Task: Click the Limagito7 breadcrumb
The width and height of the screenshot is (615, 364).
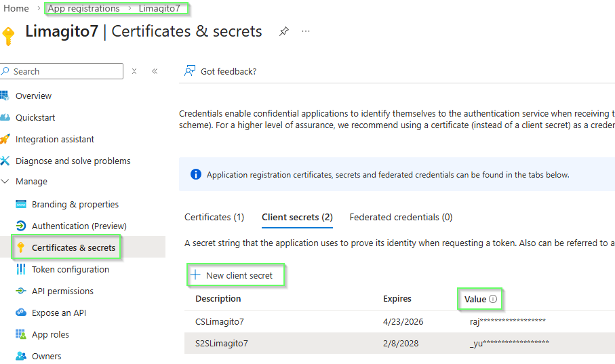Action: pyautogui.click(x=159, y=8)
